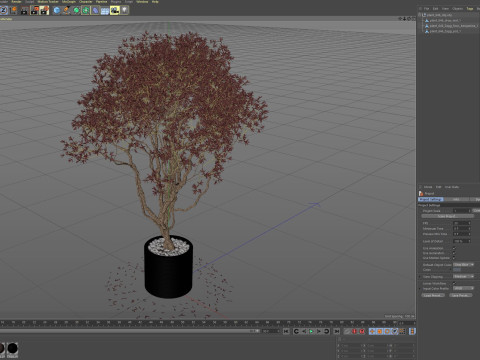Click the Level of Detail field
Screen dimensions: 480x360
(x=462, y=241)
